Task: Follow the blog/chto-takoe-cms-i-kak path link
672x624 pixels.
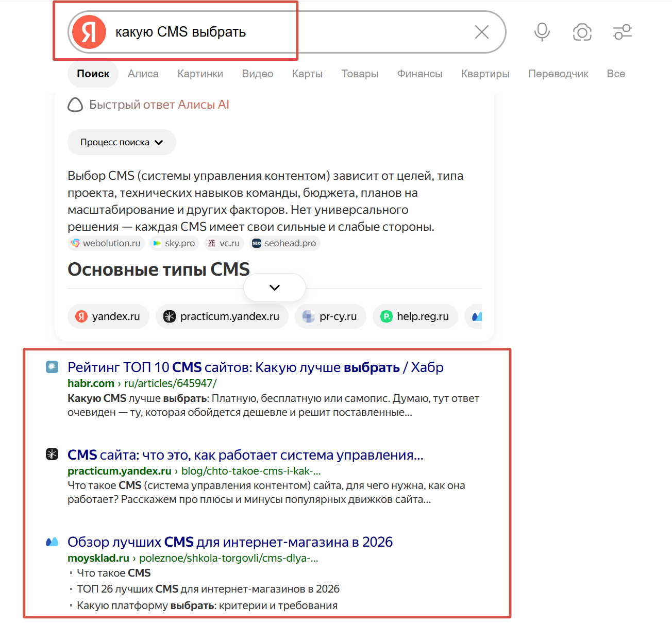Action: click(x=251, y=471)
